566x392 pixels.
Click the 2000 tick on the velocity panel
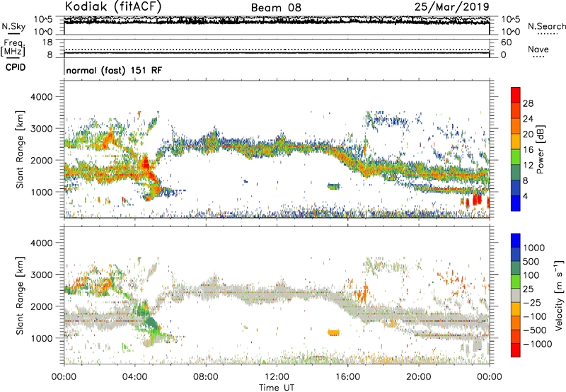[x=41, y=306]
